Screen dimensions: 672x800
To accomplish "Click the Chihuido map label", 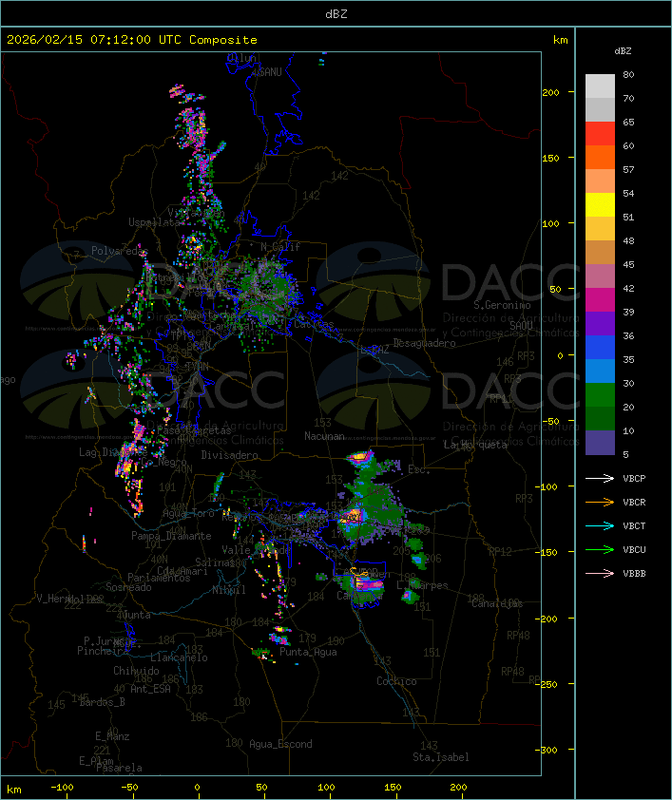I will tap(136, 671).
